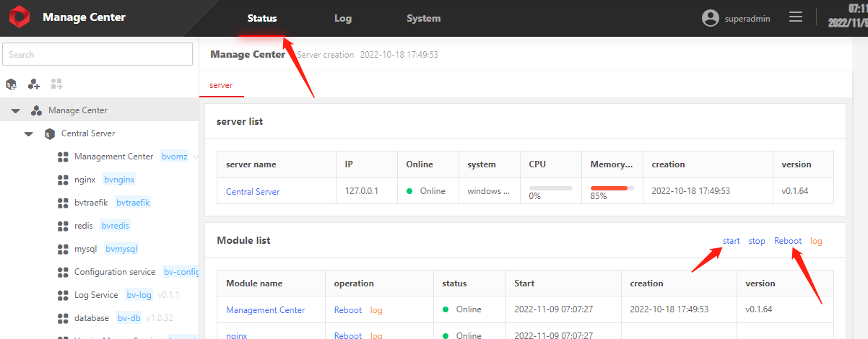The width and height of the screenshot is (868, 339).
Task: Click the superadmin user avatar icon
Action: (711, 19)
